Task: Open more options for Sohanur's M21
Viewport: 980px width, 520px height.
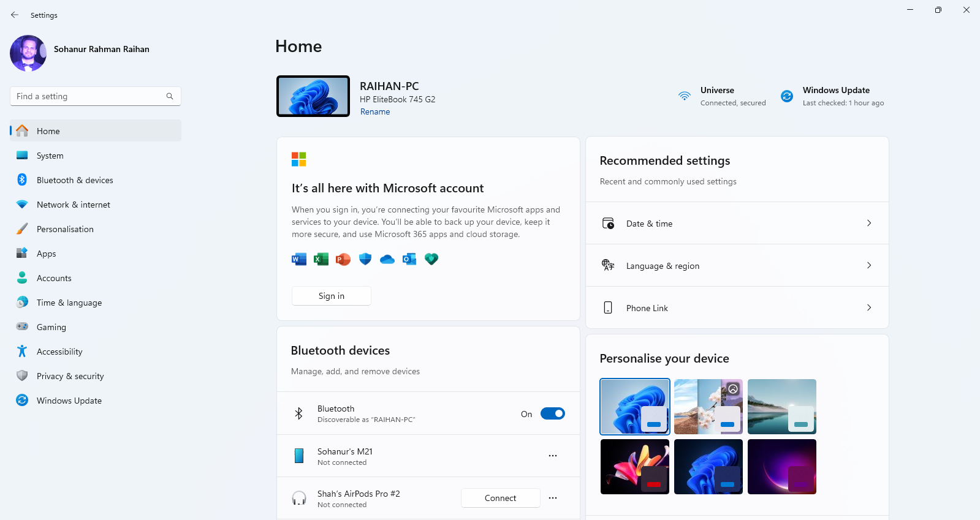Action: (x=553, y=456)
